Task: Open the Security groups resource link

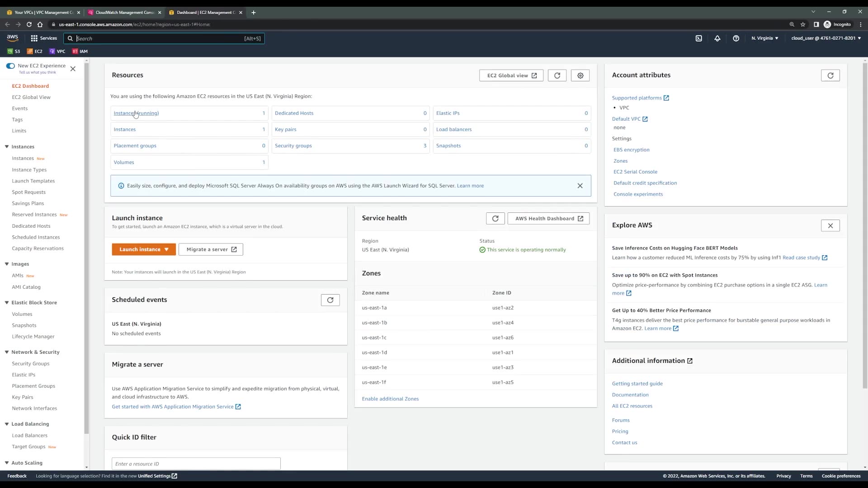Action: coord(293,146)
